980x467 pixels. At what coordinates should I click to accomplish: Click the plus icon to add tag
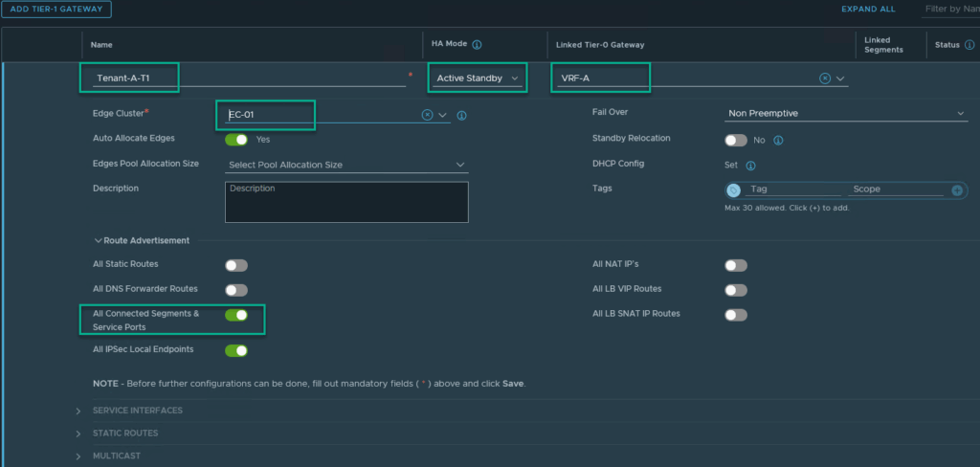(957, 190)
